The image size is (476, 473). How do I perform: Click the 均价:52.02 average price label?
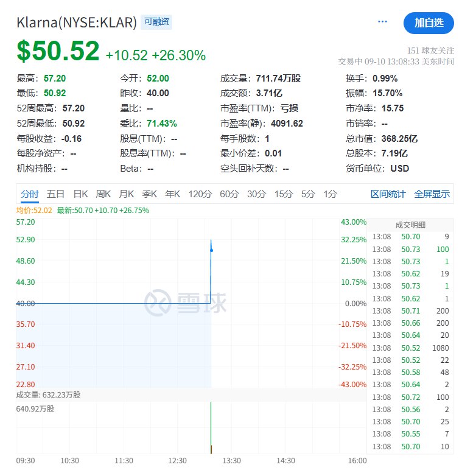(x=34, y=211)
